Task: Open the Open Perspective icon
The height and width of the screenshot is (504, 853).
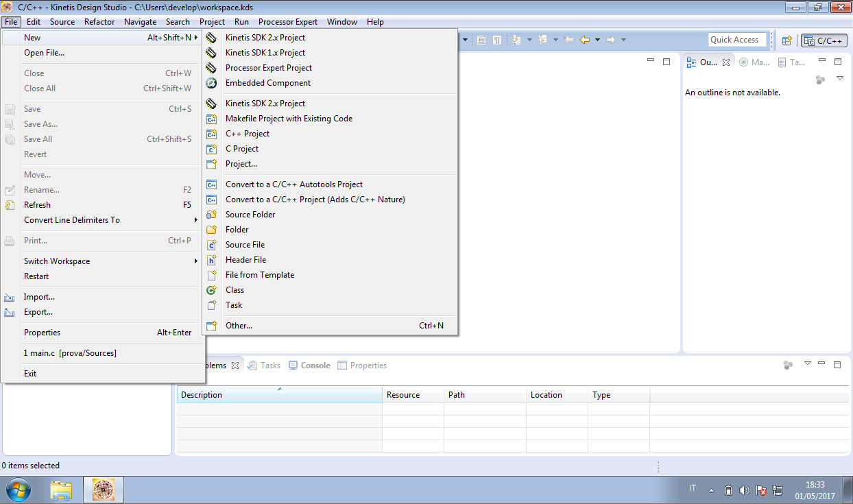Action: (787, 40)
